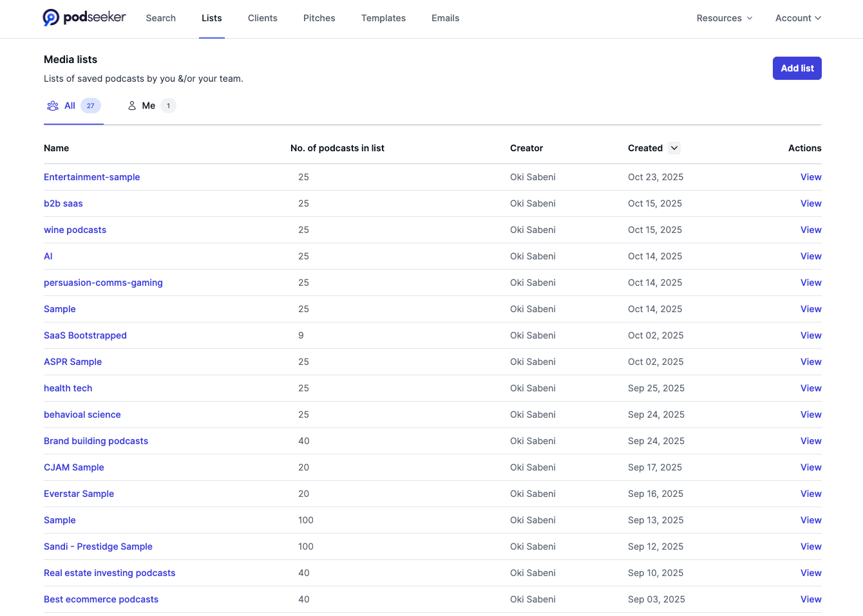The width and height of the screenshot is (863, 616).
Task: Open the wine podcasts list
Action: tap(75, 230)
